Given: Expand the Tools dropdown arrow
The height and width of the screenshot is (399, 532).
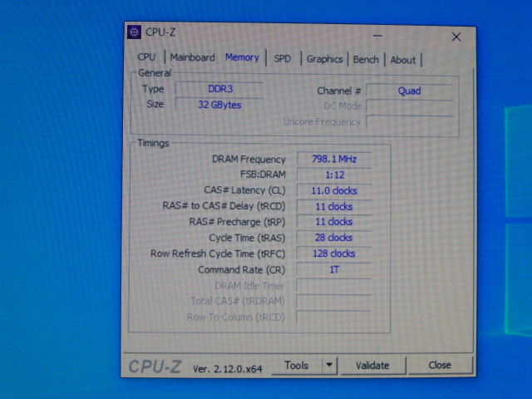Looking at the screenshot, I should [329, 366].
